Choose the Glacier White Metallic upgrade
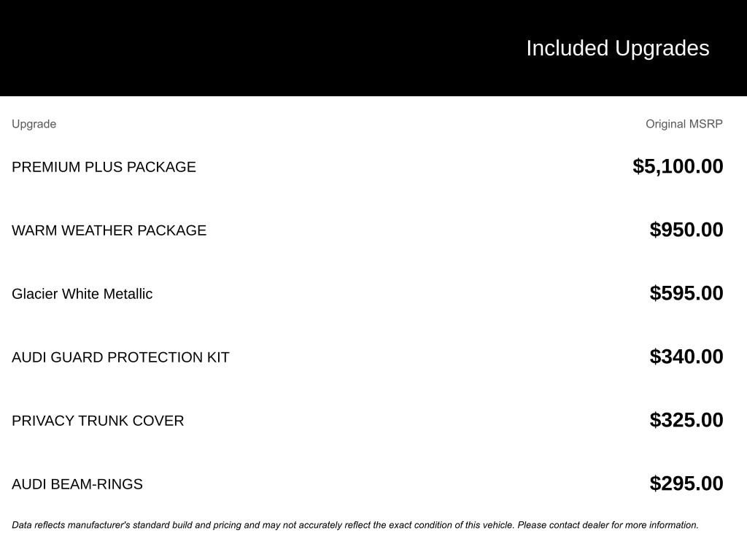The image size is (747, 560). tap(82, 294)
